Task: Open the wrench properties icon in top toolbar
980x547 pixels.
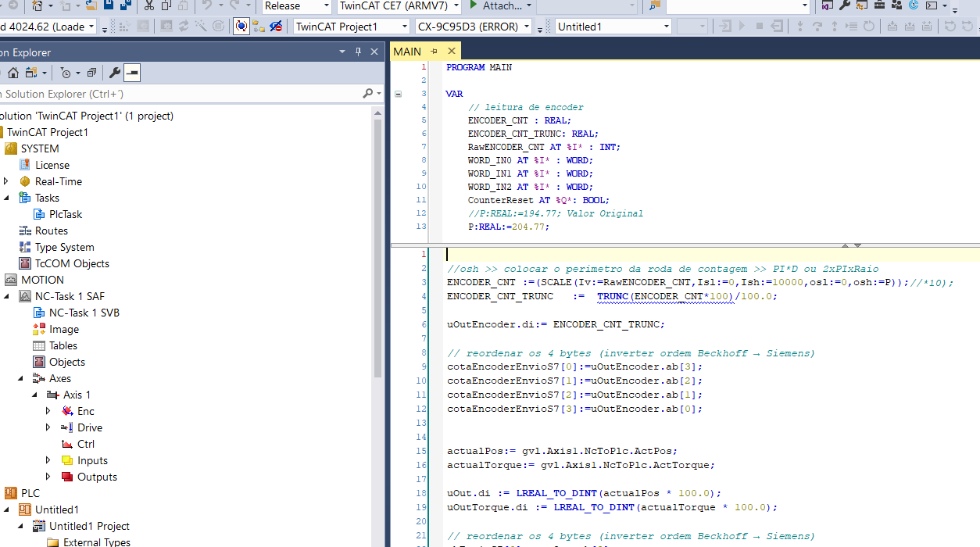Action: coord(845,5)
